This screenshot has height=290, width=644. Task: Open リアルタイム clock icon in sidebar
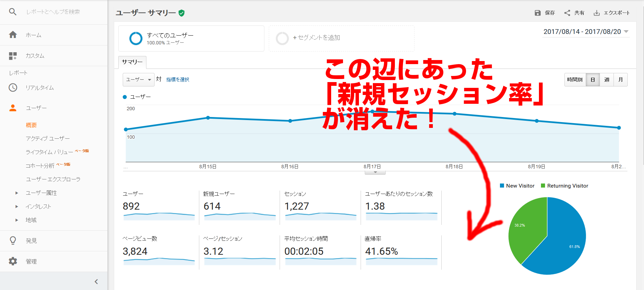[13, 88]
